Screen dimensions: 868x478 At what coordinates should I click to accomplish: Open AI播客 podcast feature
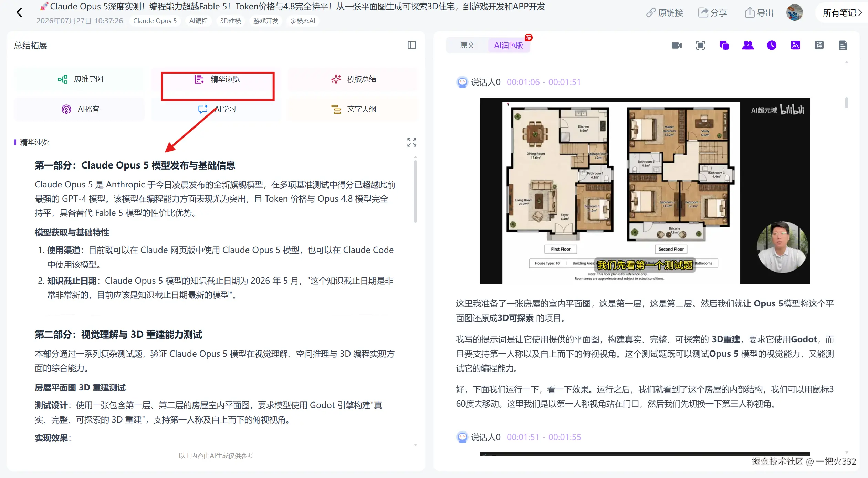pyautogui.click(x=80, y=109)
